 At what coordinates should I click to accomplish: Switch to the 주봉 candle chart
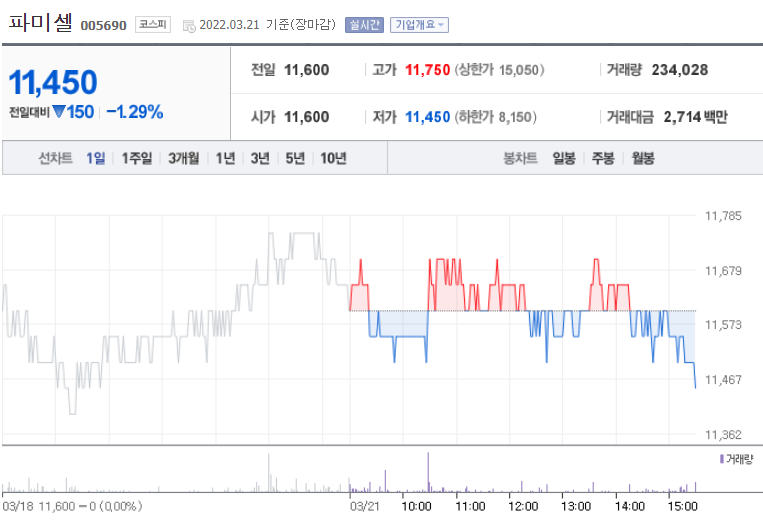tap(603, 158)
